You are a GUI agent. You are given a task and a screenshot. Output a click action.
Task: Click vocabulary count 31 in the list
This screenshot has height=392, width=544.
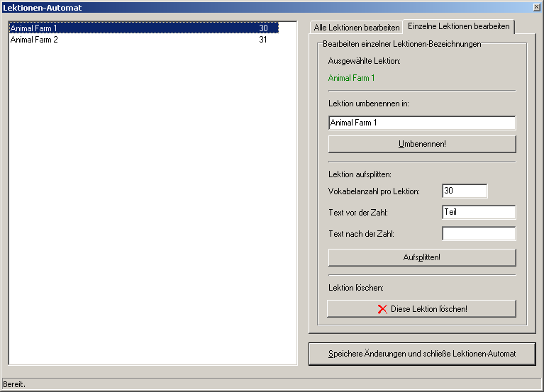(263, 40)
